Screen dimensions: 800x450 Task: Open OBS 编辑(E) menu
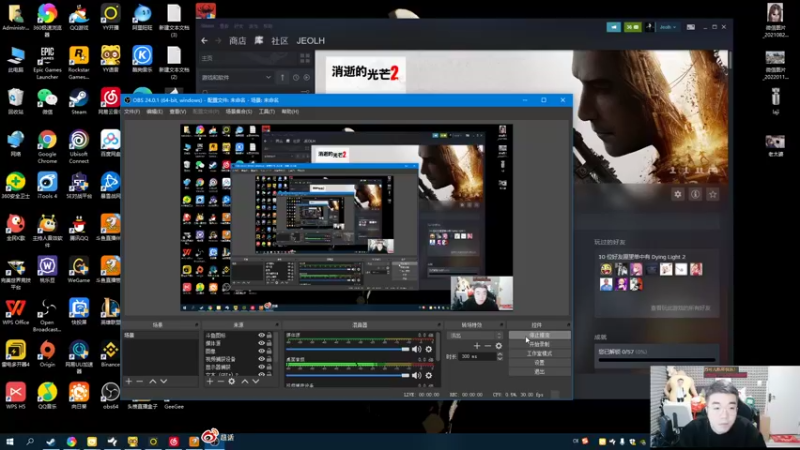pos(155,112)
